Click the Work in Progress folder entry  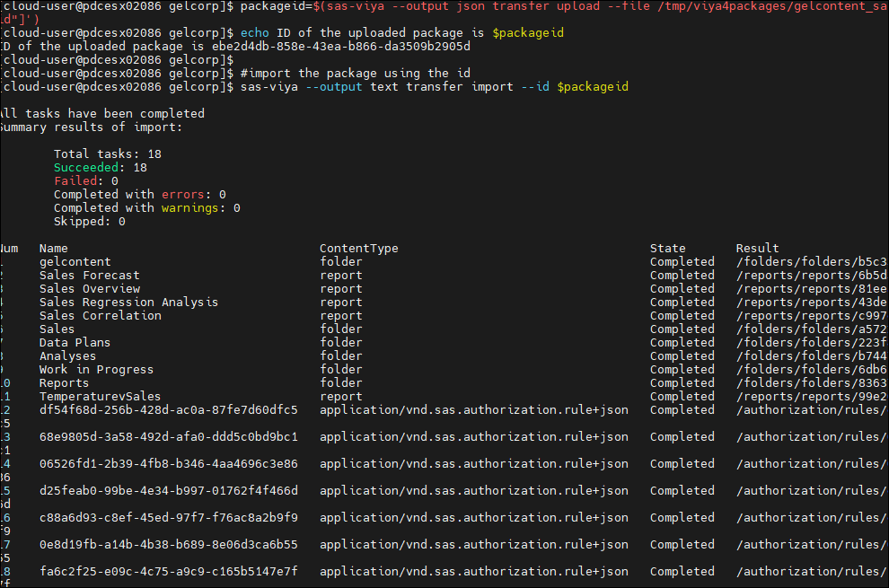click(96, 370)
